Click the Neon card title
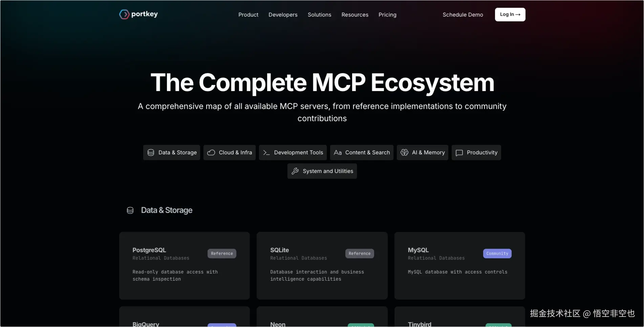Viewport: 644px width, 327px height. pos(278,324)
